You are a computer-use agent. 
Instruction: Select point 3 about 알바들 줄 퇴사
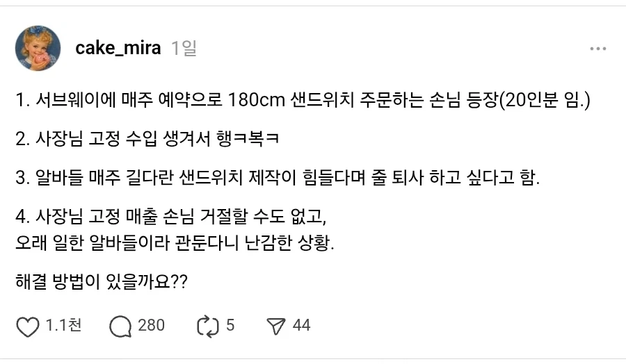click(x=277, y=179)
